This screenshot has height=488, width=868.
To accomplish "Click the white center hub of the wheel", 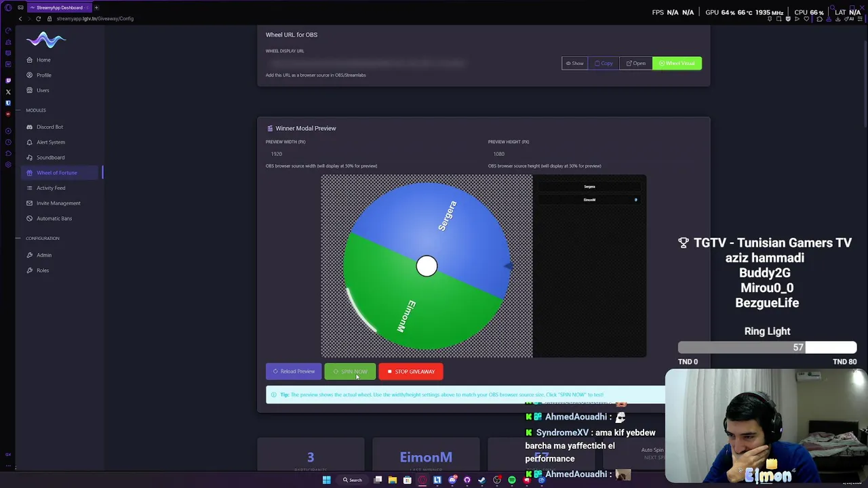I will click(x=427, y=266).
